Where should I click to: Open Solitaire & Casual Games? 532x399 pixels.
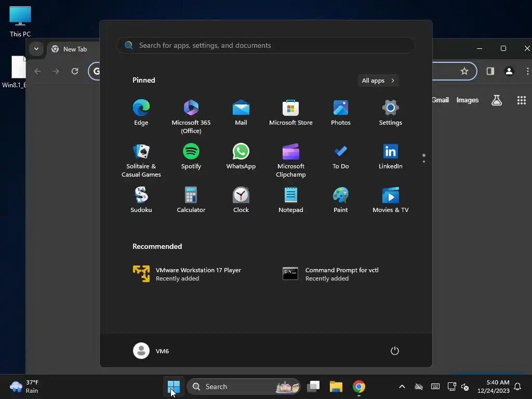141,160
